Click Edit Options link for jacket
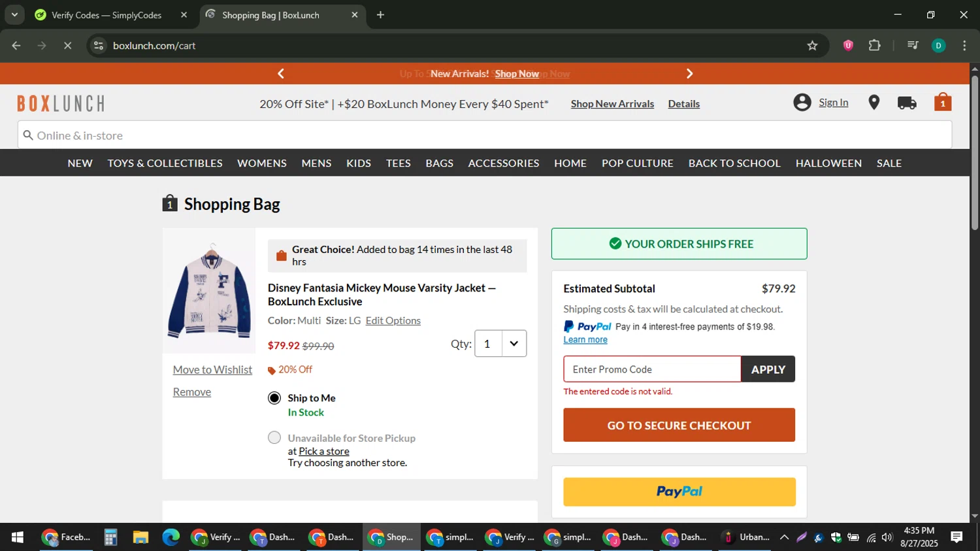 point(393,321)
